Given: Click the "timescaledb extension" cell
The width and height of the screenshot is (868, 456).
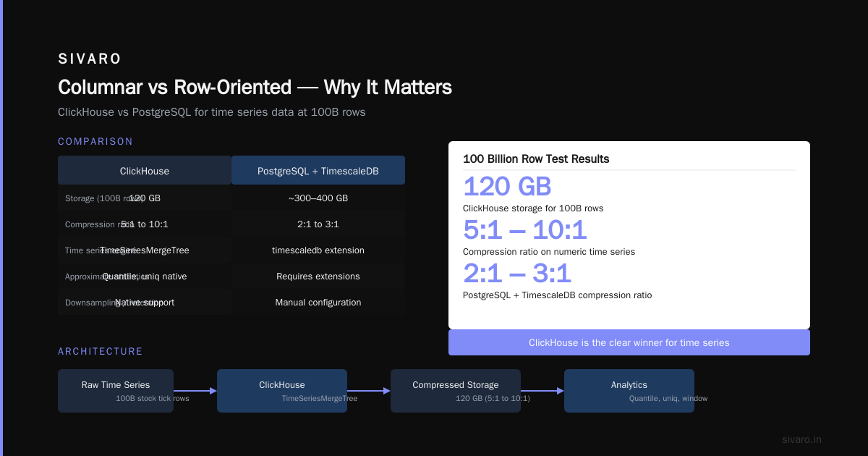Looking at the screenshot, I should 318,250.
